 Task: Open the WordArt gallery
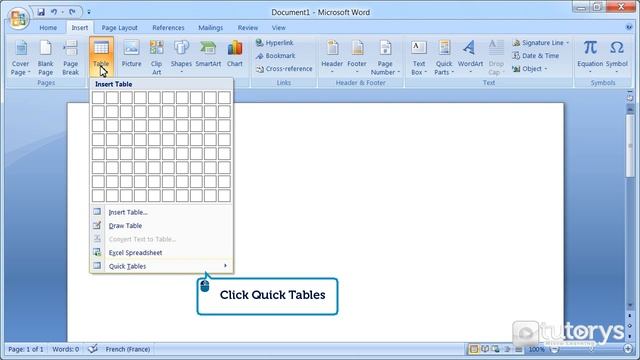pos(470,57)
